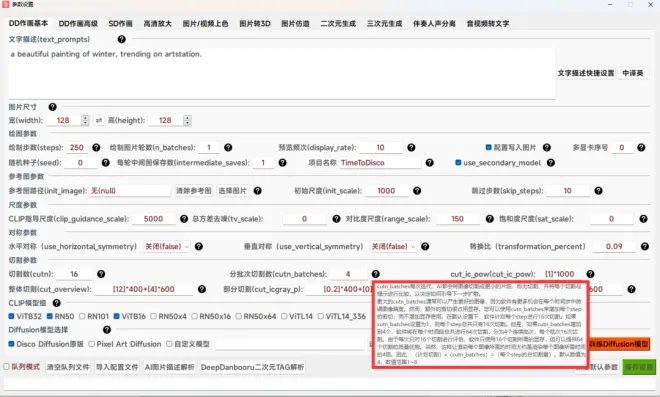Click 选择图片 button

[x=232, y=191]
